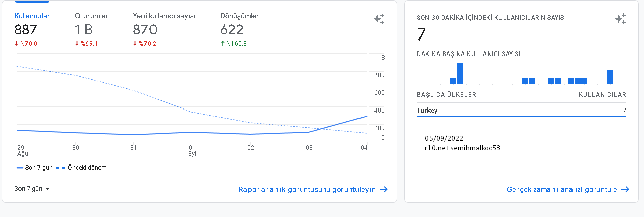Viewport: 644px width, 217px height.
Task: Click the KULLANICILAR column header
Action: pyautogui.click(x=602, y=95)
